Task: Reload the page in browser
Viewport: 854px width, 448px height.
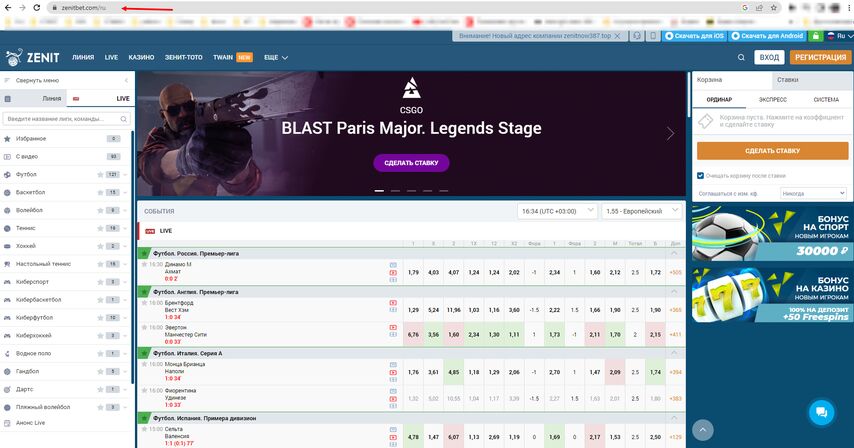Action: pyautogui.click(x=36, y=8)
